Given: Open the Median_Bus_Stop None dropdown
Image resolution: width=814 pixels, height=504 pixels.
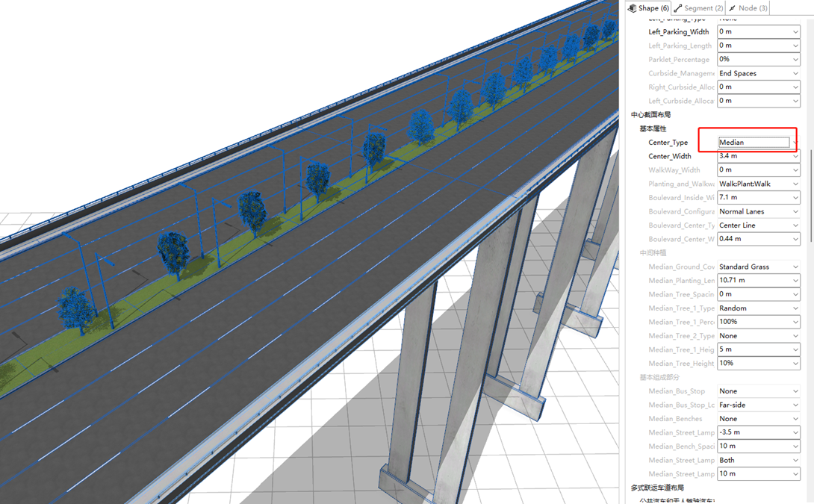Looking at the screenshot, I should (x=759, y=391).
